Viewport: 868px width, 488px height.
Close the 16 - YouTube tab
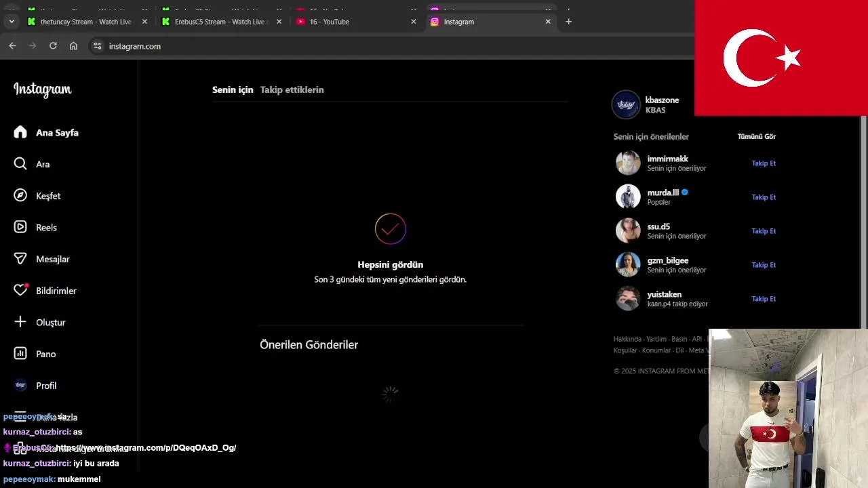414,22
